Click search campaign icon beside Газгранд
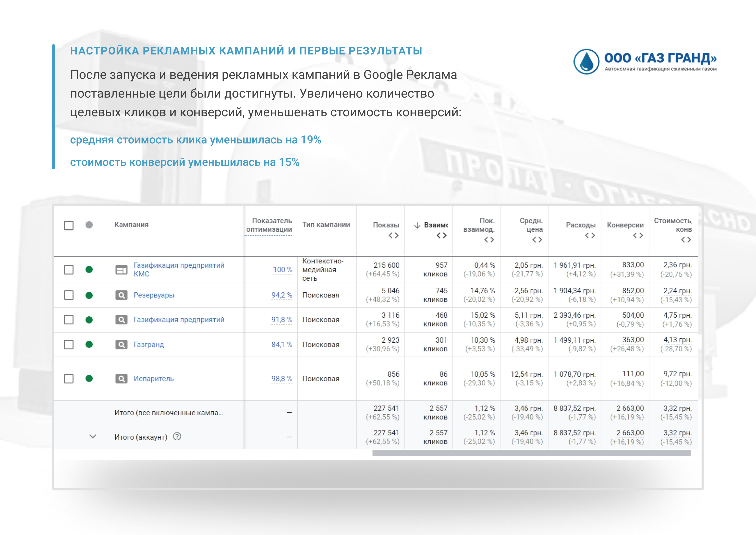 (x=121, y=345)
